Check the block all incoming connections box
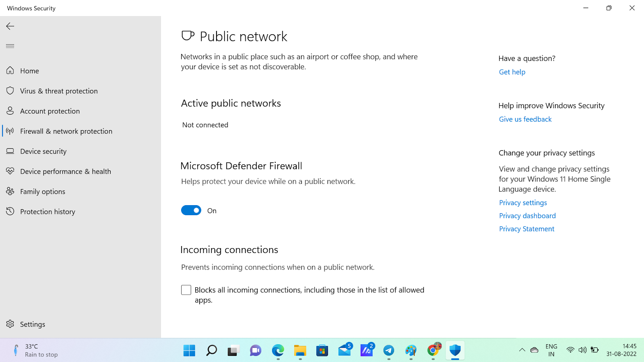 tap(186, 290)
